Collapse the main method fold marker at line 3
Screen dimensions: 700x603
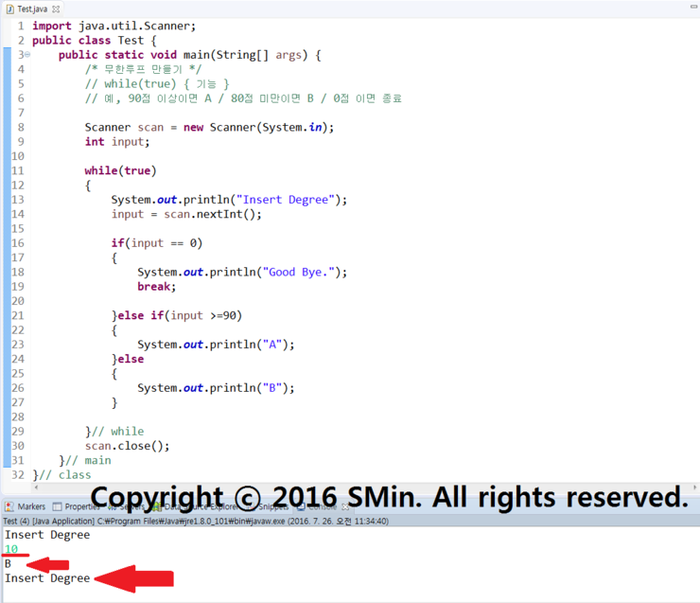(27, 55)
